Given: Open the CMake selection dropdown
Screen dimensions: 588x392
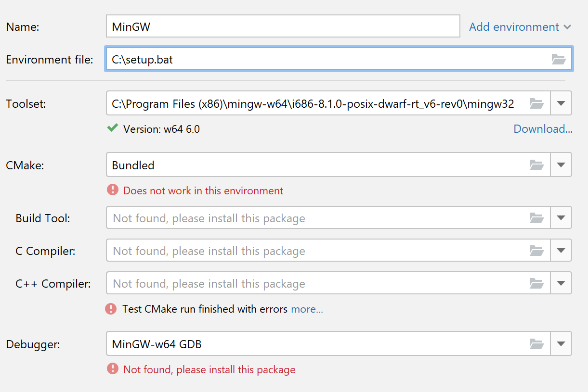Looking at the screenshot, I should click(562, 164).
